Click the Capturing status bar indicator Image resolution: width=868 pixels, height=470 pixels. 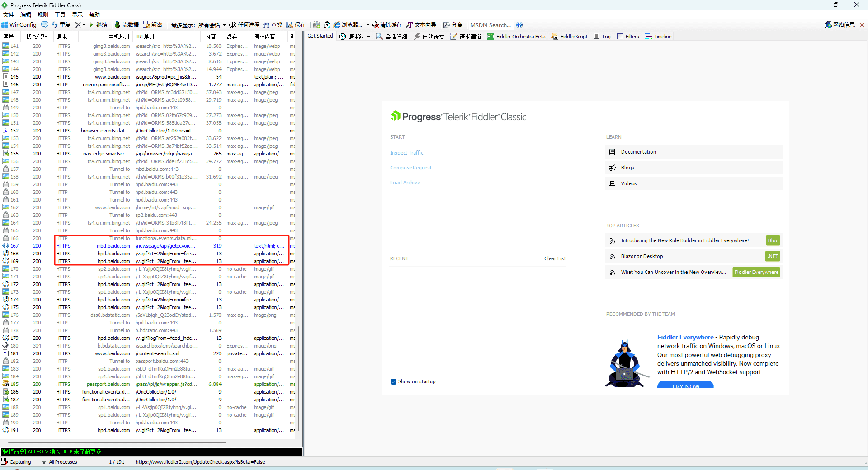16,462
